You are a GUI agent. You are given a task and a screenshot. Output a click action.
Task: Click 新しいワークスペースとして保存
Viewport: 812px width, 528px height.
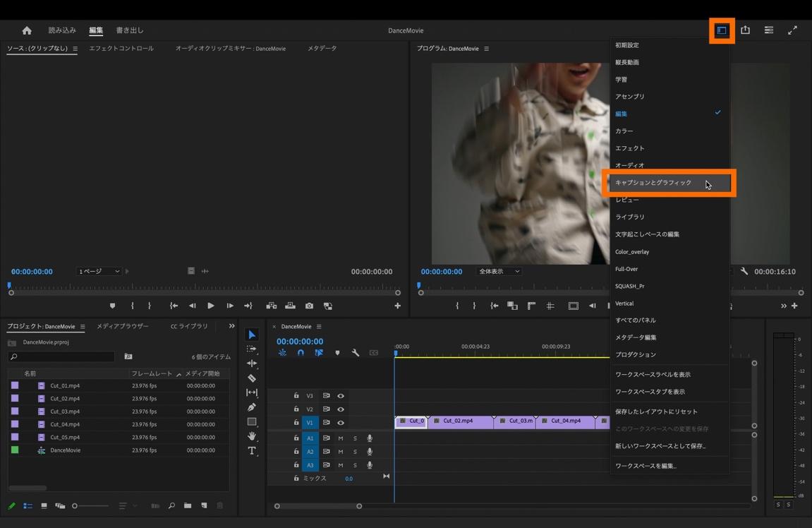[660, 446]
